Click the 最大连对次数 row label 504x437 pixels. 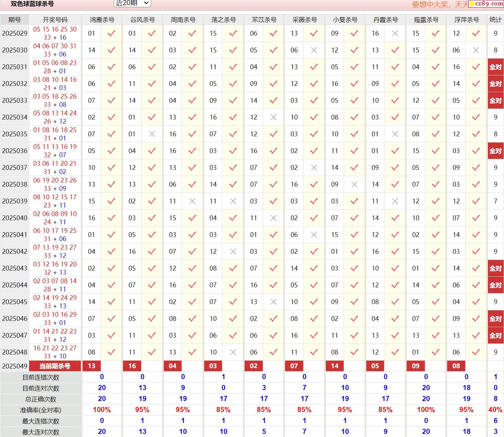coord(41,432)
